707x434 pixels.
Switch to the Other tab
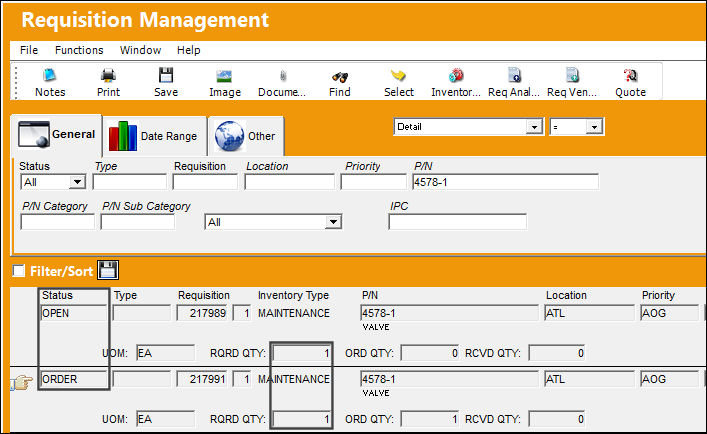pos(246,136)
